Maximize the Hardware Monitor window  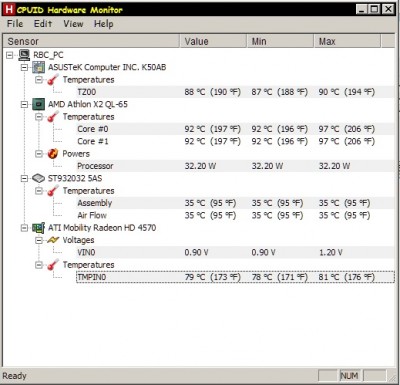(374, 9)
